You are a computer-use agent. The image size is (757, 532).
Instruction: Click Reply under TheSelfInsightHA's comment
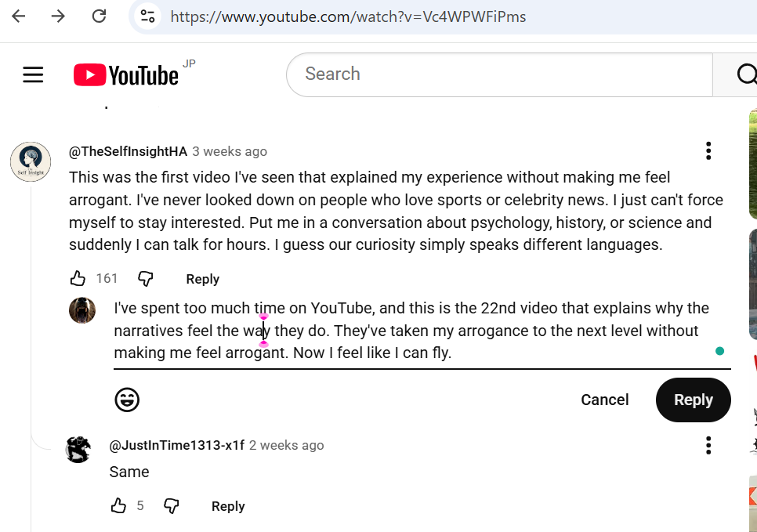tap(203, 279)
